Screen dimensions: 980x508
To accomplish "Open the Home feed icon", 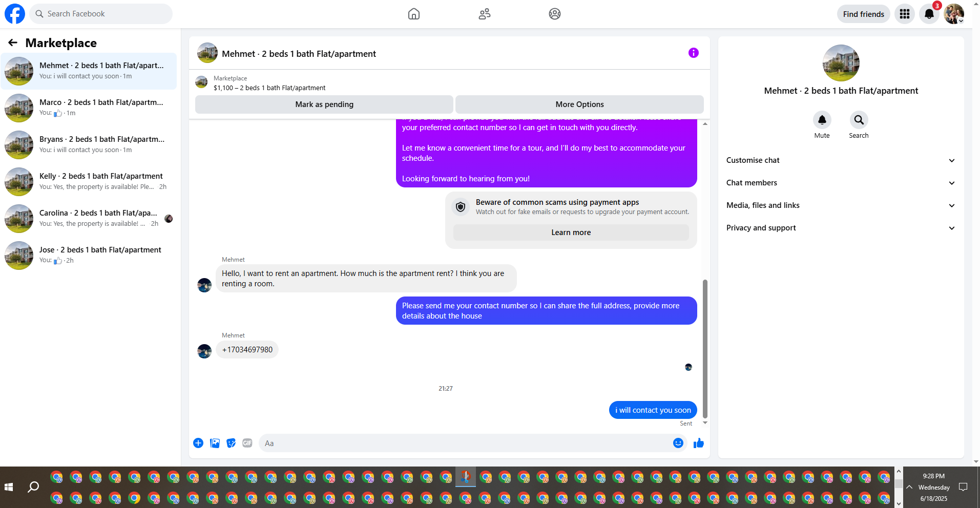I will 414,14.
